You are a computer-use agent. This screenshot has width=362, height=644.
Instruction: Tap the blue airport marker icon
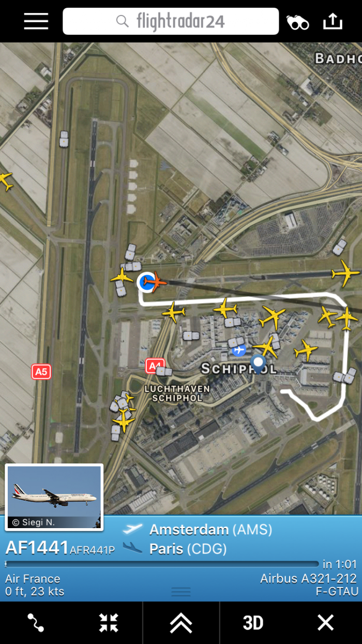tap(239, 350)
